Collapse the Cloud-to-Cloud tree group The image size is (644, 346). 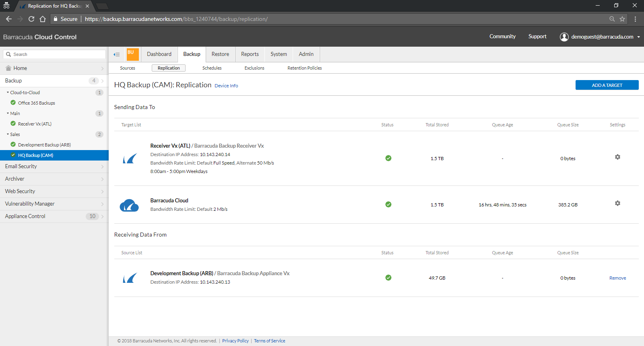(8, 93)
